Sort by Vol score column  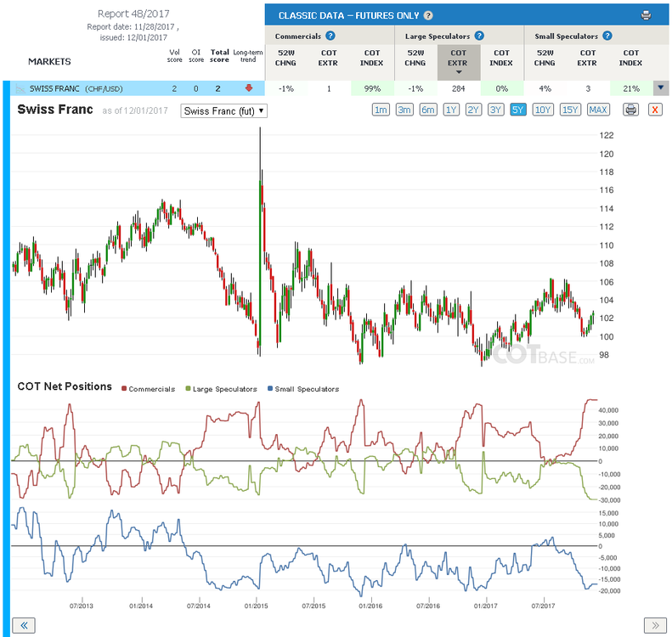pyautogui.click(x=174, y=56)
